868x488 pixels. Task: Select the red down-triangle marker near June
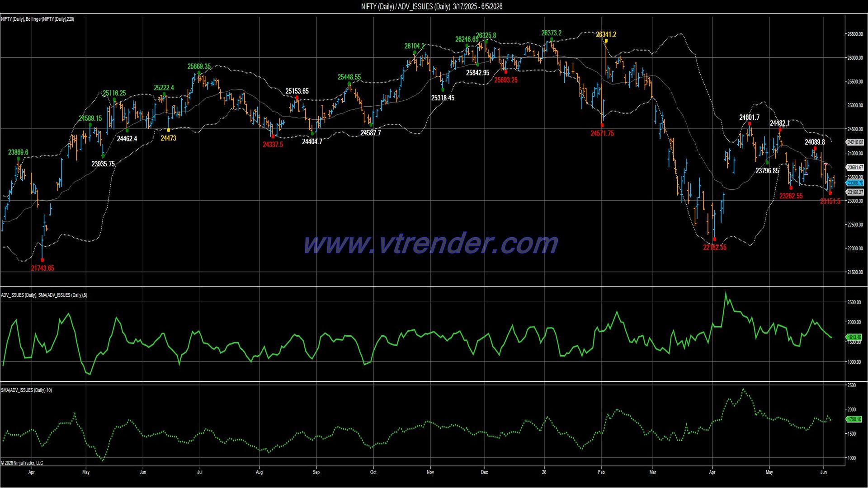click(826, 164)
